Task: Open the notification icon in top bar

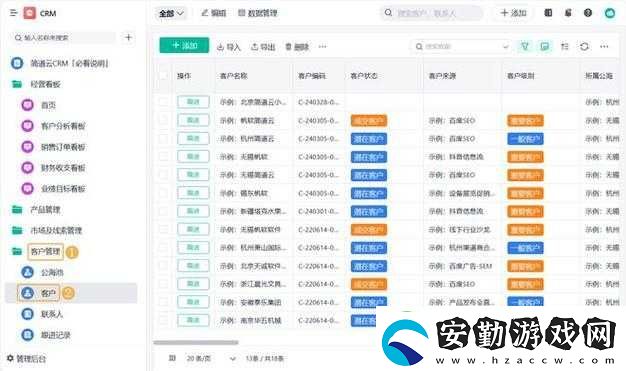Action: point(568,13)
